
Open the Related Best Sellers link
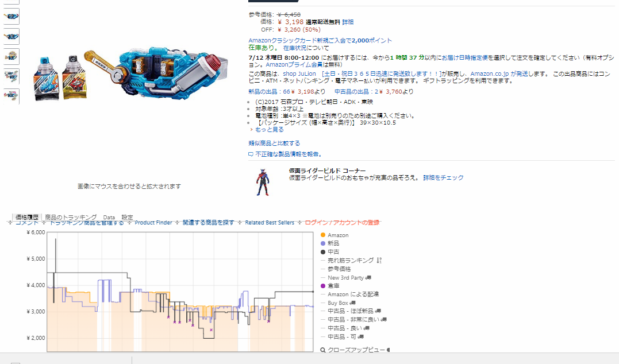coord(270,223)
